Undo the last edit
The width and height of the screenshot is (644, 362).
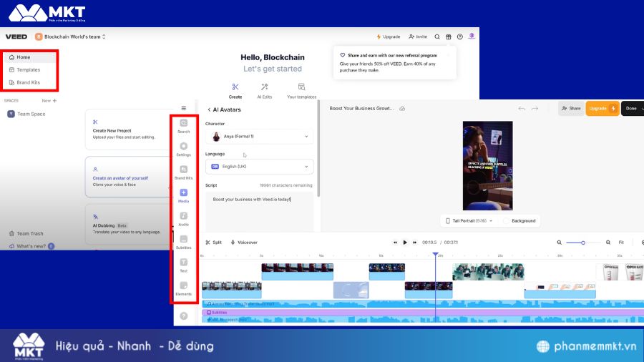tap(522, 108)
